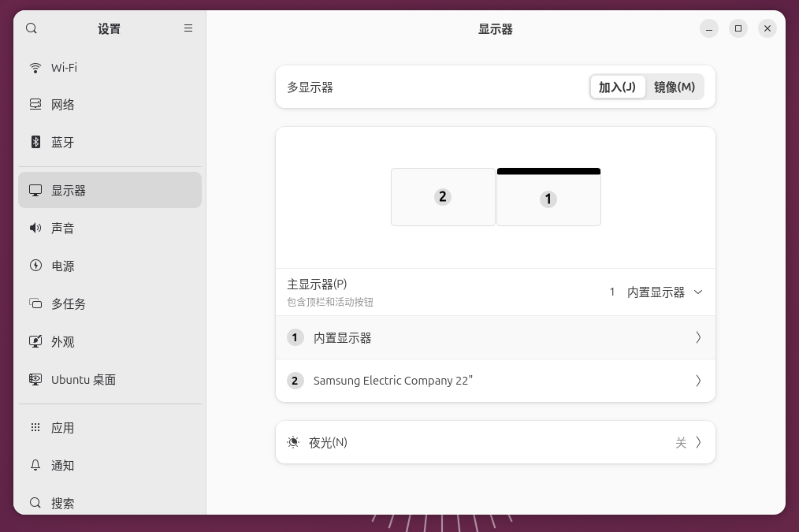This screenshot has height=532, width=799.
Task: Open the settings hamburger menu
Action: click(x=188, y=28)
